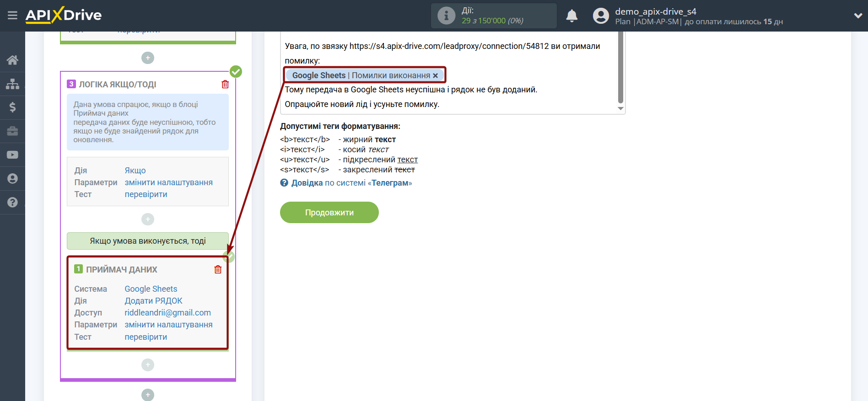Click the help icon beside Довідка
868x401 pixels.
(284, 183)
